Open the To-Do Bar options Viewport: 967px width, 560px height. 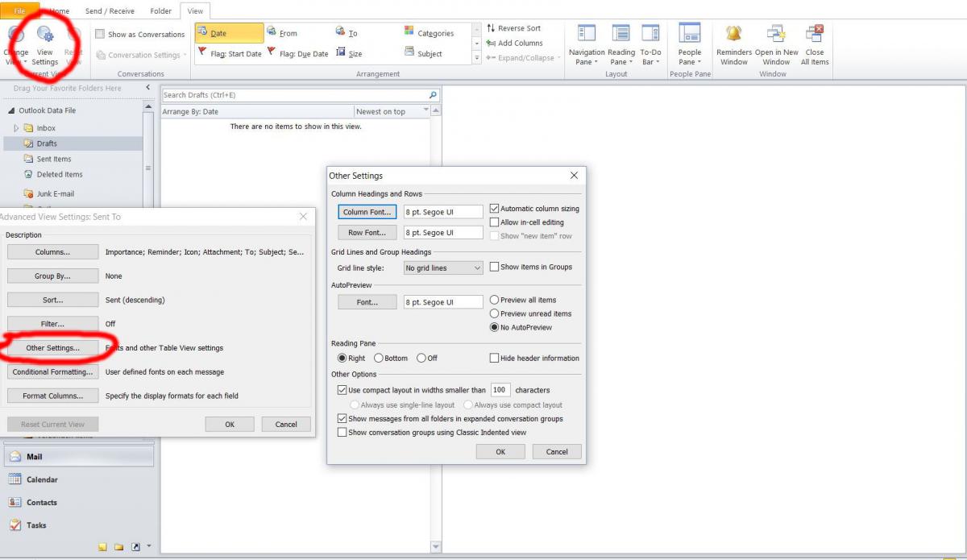[x=650, y=45]
